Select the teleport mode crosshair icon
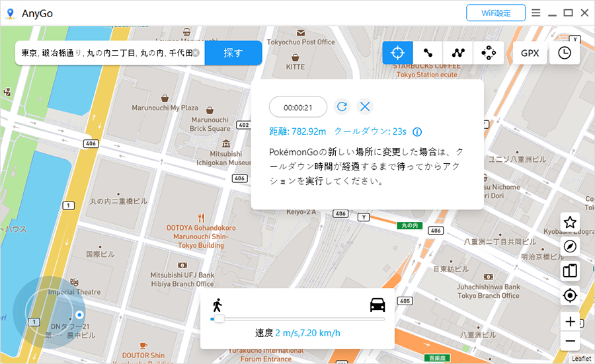 pos(397,53)
